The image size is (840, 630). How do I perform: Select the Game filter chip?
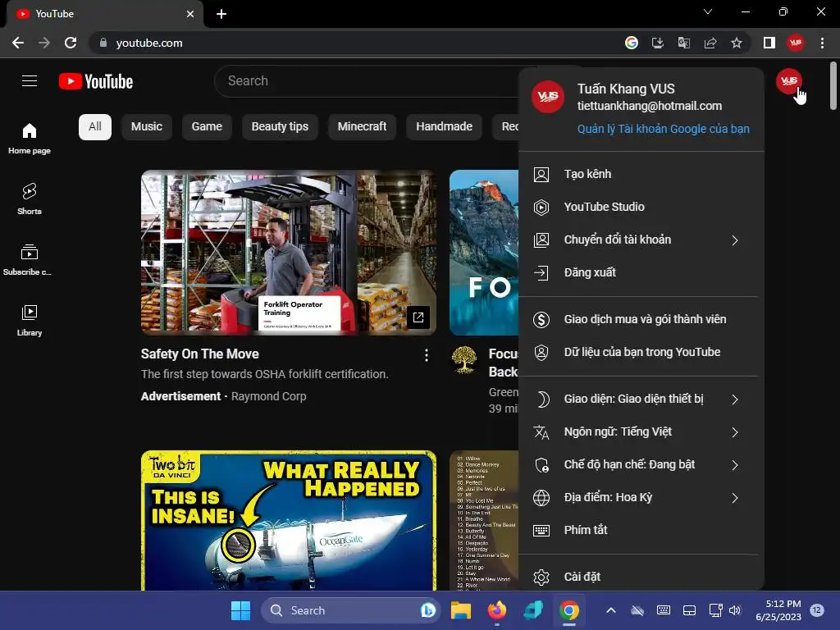(x=207, y=127)
